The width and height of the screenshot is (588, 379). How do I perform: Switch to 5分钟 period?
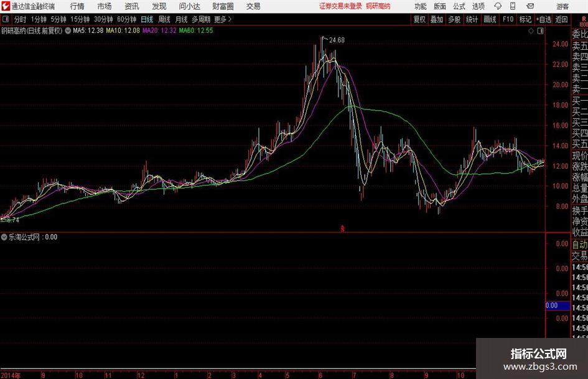tap(58, 19)
